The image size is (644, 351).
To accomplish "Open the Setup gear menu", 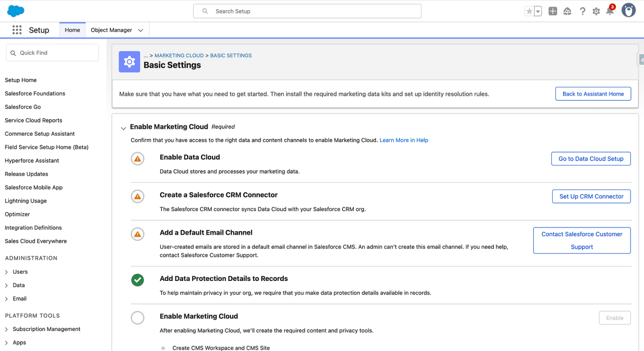I will pos(596,11).
